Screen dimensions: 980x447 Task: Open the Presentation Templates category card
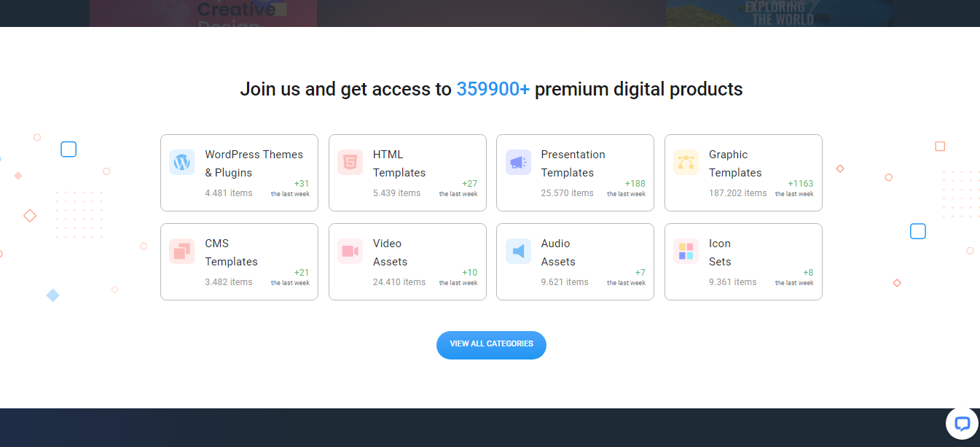pos(575,173)
